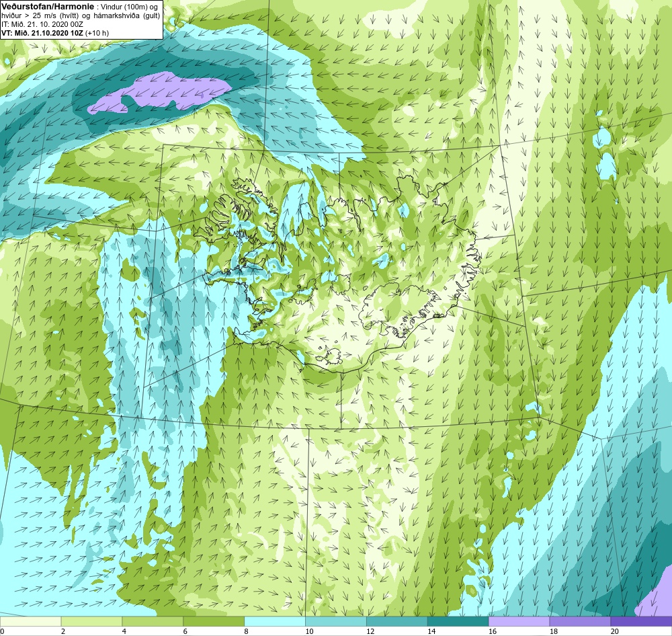Click the "VT: Mið. 21.10.2020 10Z" valid time line
This screenshot has width=672, height=636.
[x=42, y=32]
